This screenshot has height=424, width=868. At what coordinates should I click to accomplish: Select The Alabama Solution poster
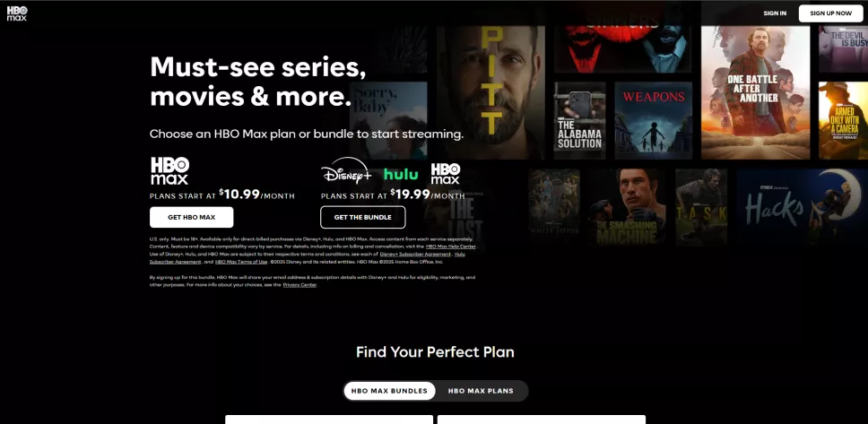(579, 121)
